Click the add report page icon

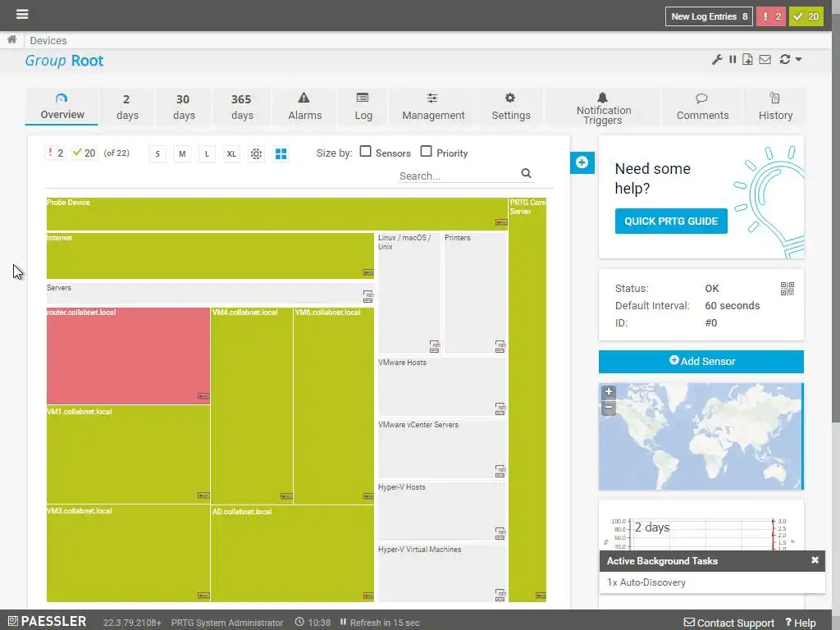(747, 59)
